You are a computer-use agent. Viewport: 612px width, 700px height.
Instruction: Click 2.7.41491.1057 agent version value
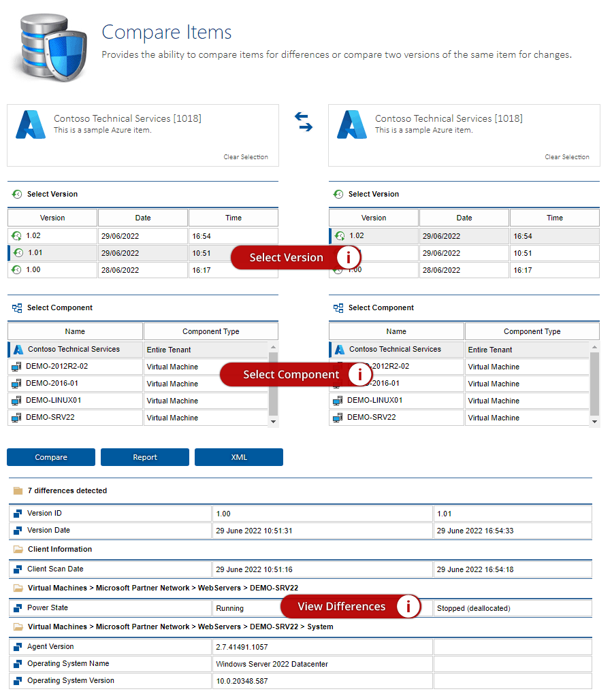(242, 648)
